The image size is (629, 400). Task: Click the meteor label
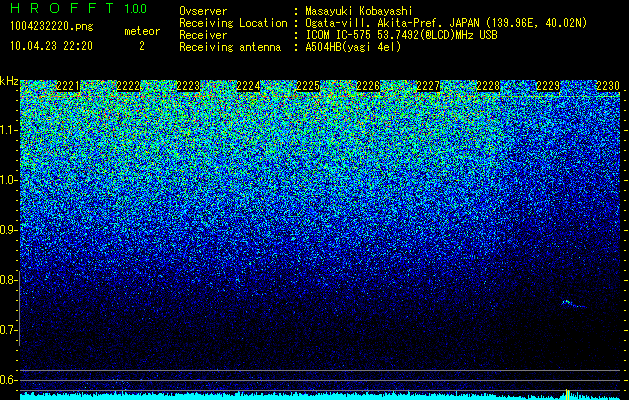[x=142, y=31]
